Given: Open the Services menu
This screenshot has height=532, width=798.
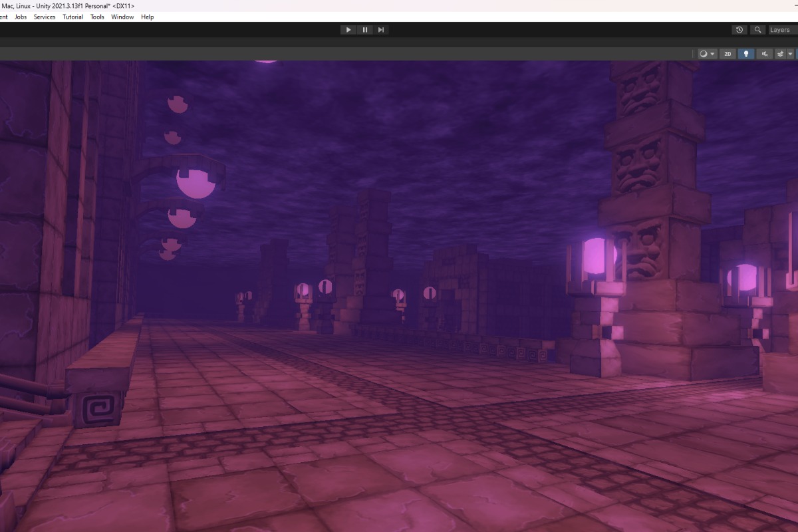Looking at the screenshot, I should click(x=45, y=17).
